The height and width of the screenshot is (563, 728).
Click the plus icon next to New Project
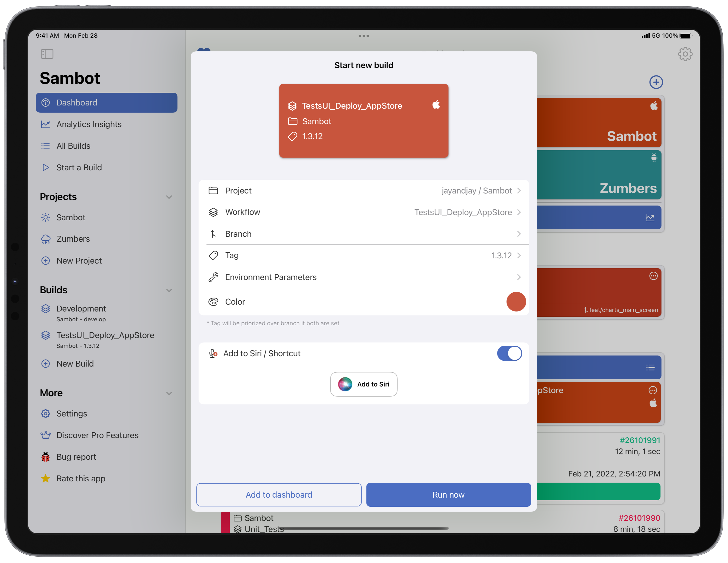coord(45,261)
